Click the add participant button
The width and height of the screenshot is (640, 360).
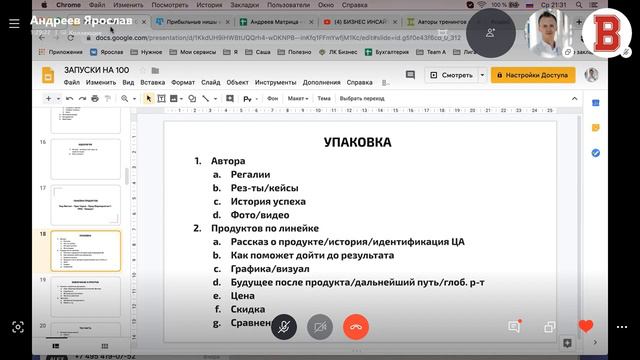490,33
